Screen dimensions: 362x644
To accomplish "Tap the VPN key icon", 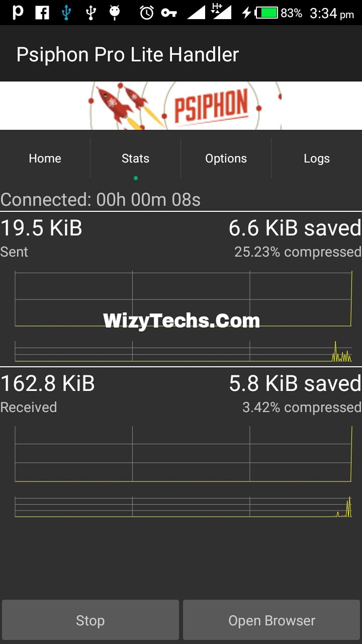I will pos(169,13).
